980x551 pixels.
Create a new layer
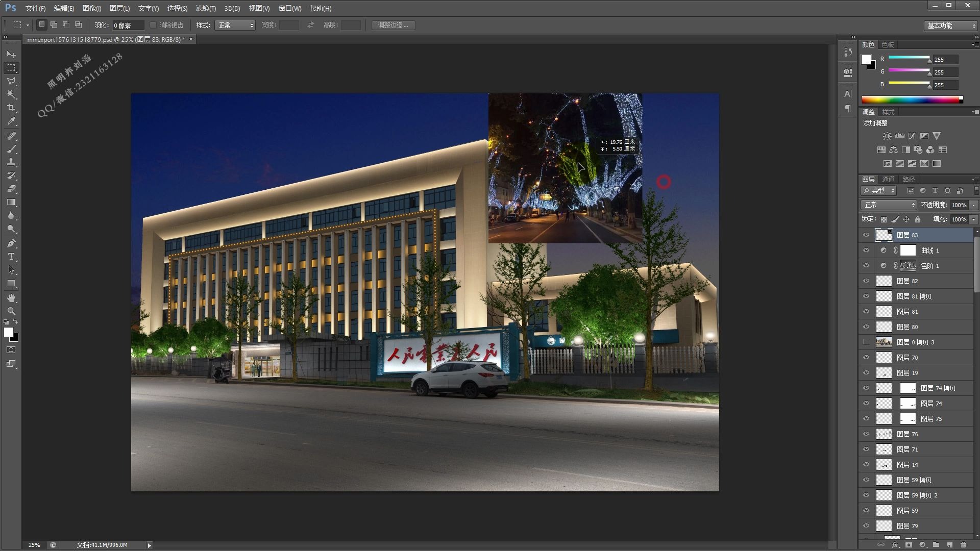pyautogui.click(x=950, y=545)
